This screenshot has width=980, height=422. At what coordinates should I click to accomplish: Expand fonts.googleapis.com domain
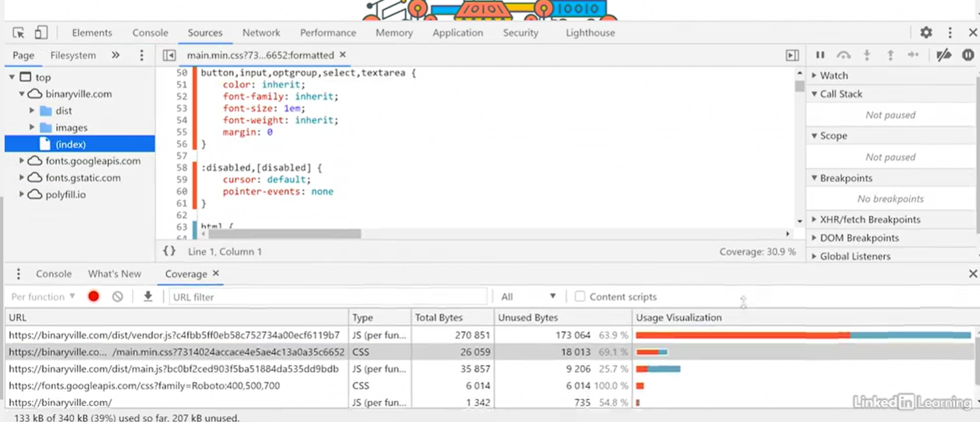point(22,160)
